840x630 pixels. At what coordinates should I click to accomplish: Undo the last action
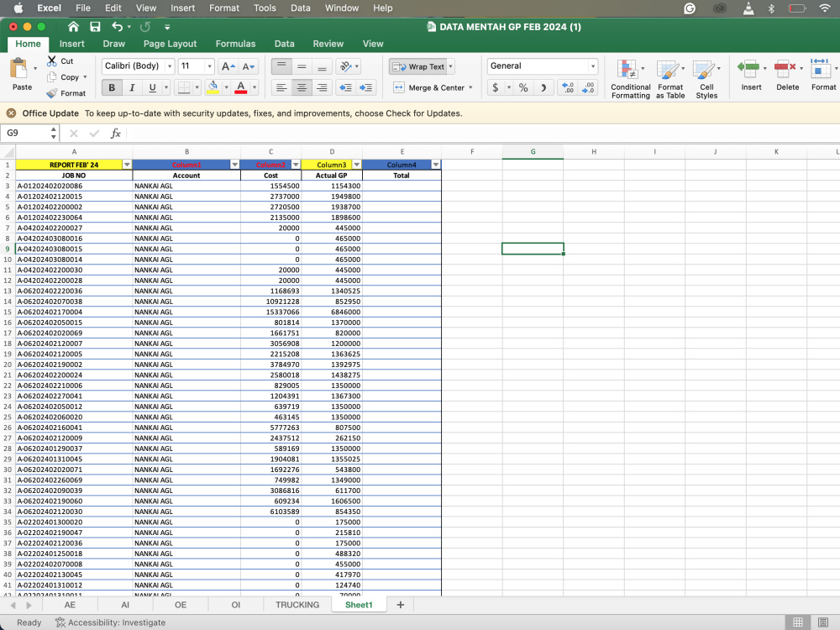click(x=118, y=27)
